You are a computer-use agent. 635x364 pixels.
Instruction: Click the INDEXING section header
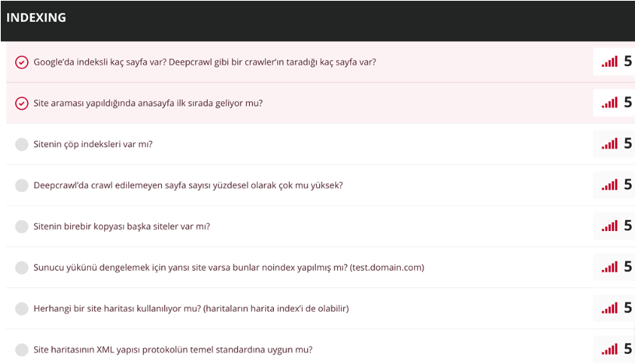[x=36, y=17]
